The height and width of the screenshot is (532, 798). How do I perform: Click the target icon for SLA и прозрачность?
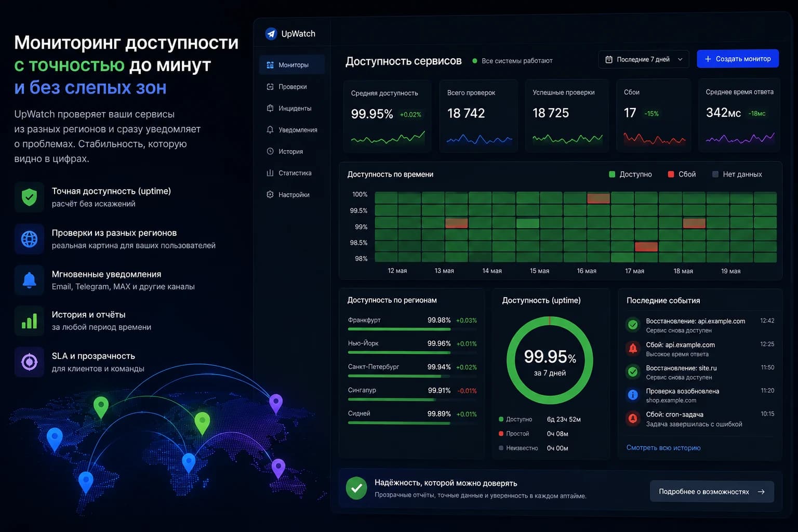coord(29,362)
